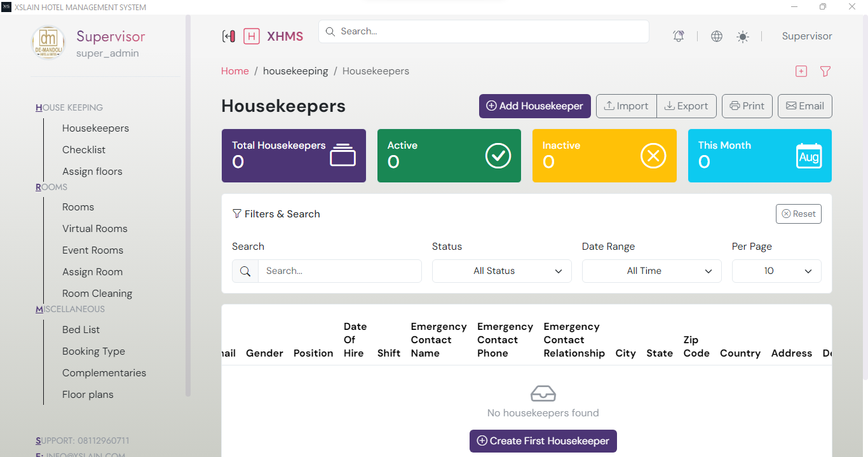
Task: Open the language globe selector
Action: [716, 36]
